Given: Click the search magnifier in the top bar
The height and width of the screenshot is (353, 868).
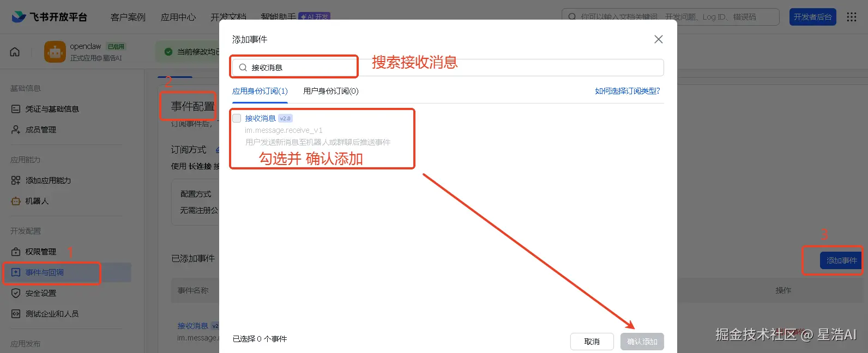Looking at the screenshot, I should point(572,17).
